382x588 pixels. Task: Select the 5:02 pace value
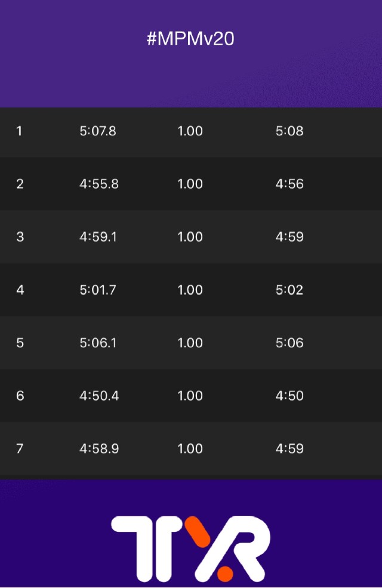point(289,290)
